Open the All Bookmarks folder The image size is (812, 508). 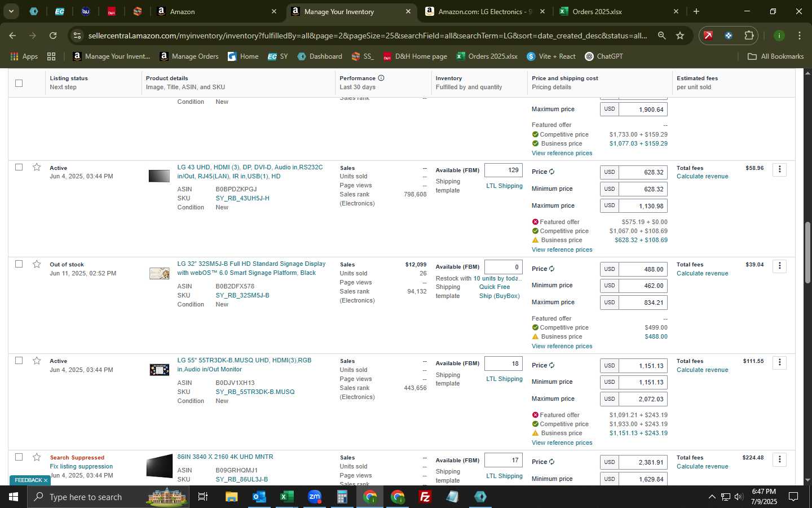click(775, 56)
